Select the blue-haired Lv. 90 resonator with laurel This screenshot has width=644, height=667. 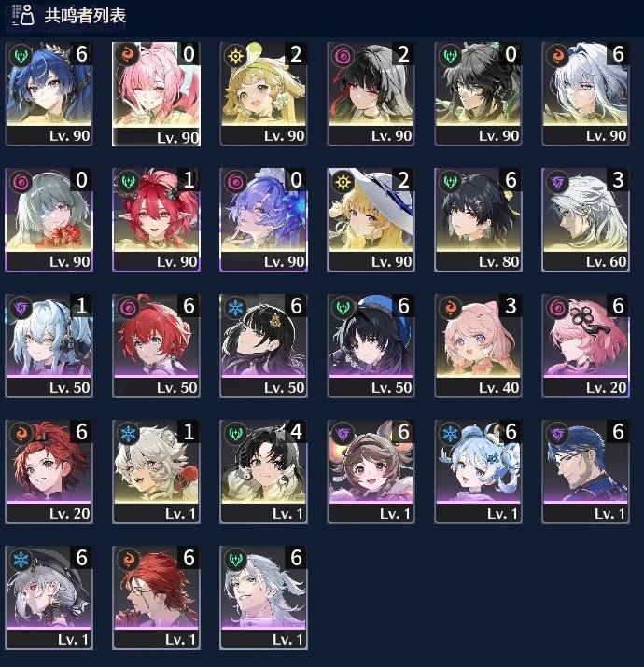point(49,94)
